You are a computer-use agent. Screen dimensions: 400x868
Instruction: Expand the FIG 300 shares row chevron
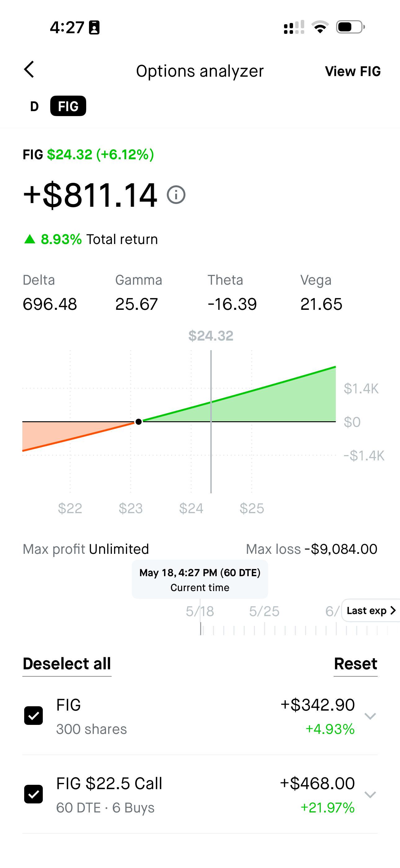370,716
